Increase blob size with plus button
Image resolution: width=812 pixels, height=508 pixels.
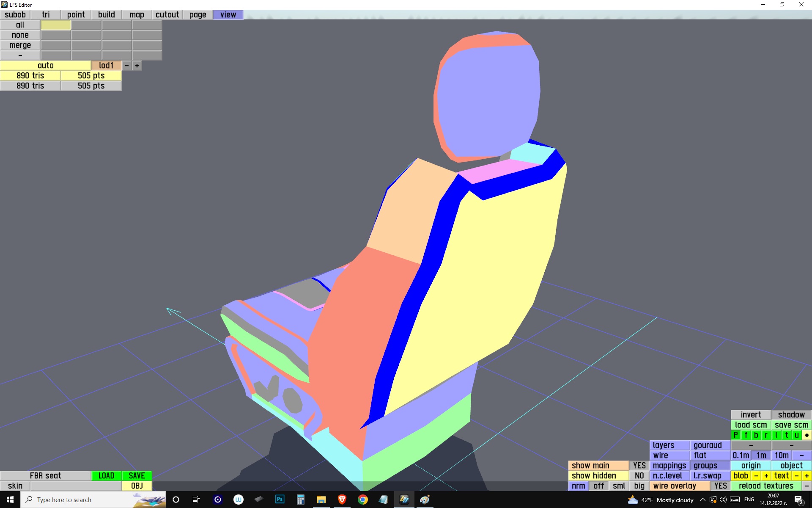click(x=766, y=475)
